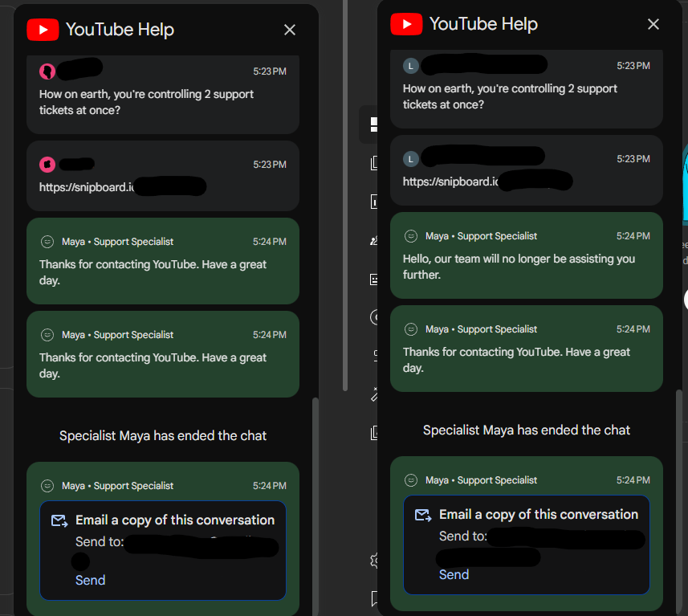The width and height of the screenshot is (688, 616).
Task: Click 5:23 PM timestamp on right snipboard message
Action: point(633,159)
